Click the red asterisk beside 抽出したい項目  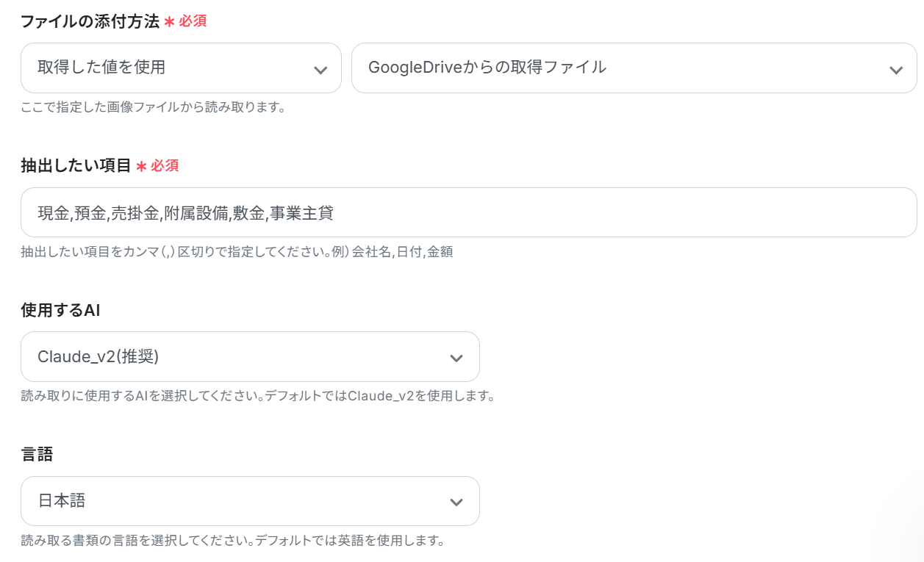(x=141, y=167)
